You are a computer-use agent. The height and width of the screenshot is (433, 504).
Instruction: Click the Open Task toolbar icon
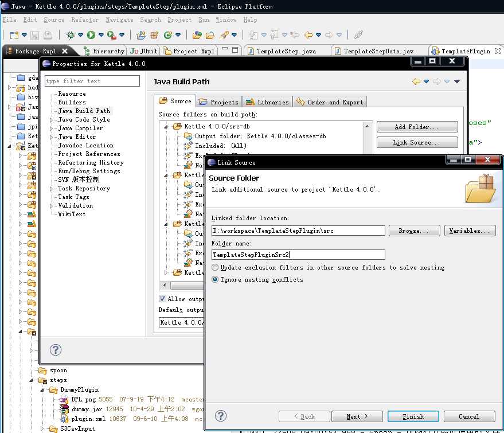210,35
